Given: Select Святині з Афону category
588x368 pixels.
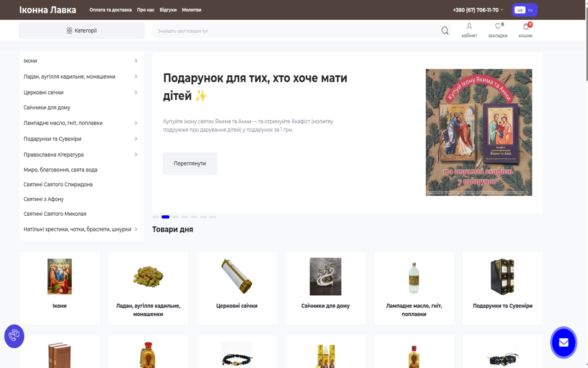Looking at the screenshot, I should click(44, 199).
